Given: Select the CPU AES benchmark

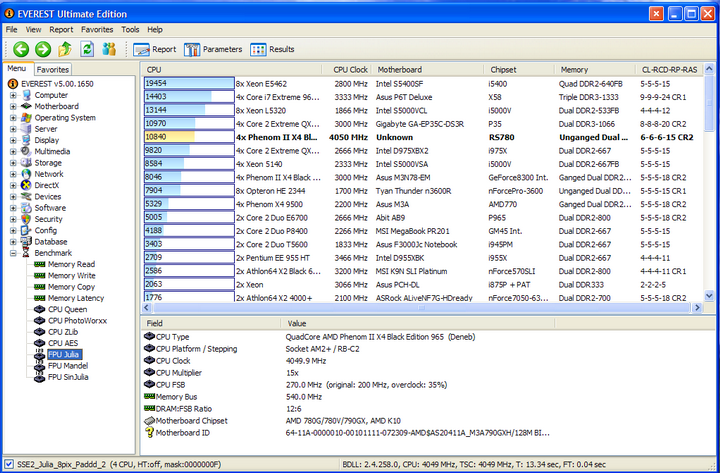Looking at the screenshot, I should pyautogui.click(x=63, y=343).
